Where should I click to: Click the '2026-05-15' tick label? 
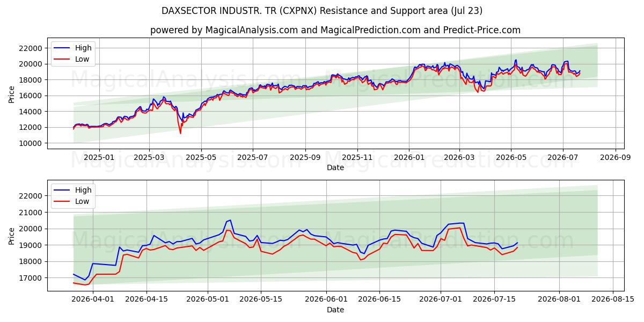tap(261, 300)
